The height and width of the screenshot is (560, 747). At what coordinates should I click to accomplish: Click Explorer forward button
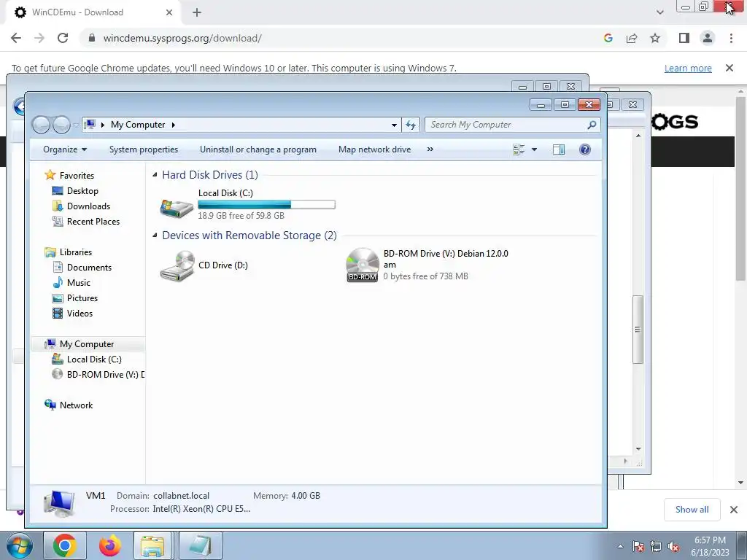click(x=61, y=125)
